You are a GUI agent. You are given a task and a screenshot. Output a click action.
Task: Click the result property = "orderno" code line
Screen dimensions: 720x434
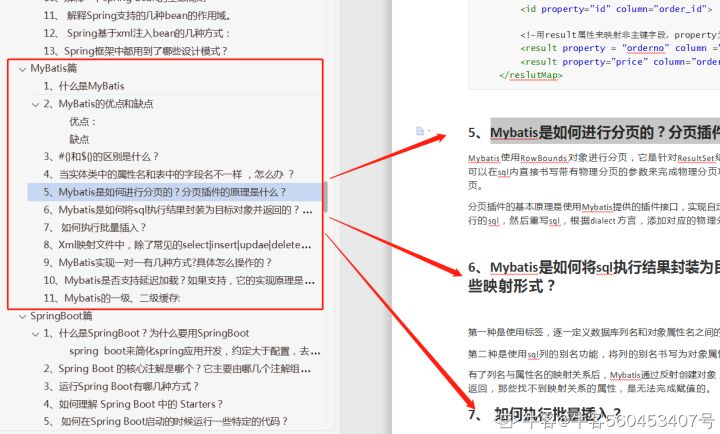click(x=620, y=48)
